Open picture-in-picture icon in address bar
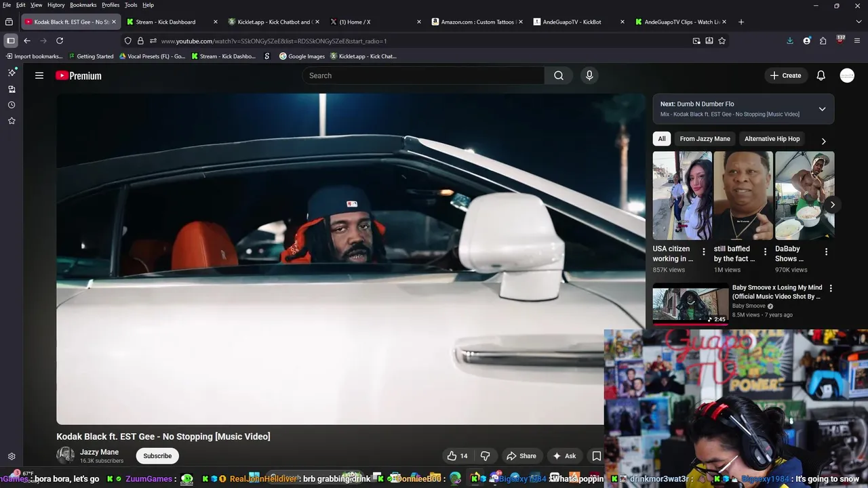The width and height of the screenshot is (868, 488). (696, 41)
